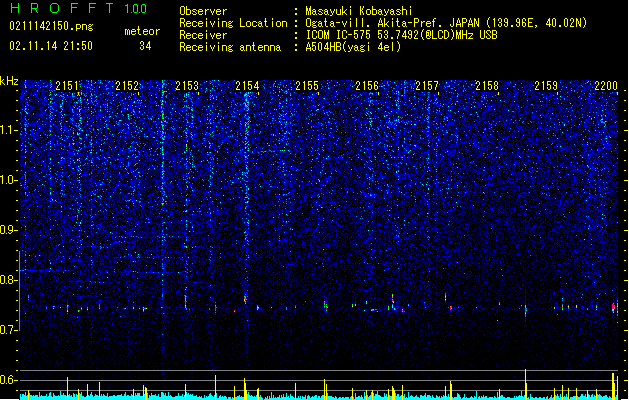Viewport: 629px width, 400px height.
Task: Click time marker 2159
Action: coord(546,86)
